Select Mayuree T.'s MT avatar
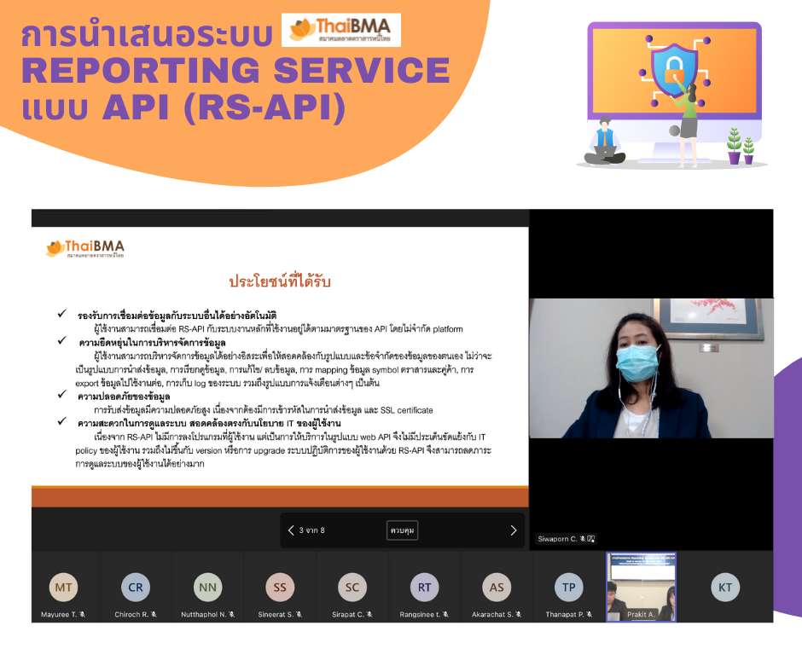The image size is (802, 672). coord(63,588)
